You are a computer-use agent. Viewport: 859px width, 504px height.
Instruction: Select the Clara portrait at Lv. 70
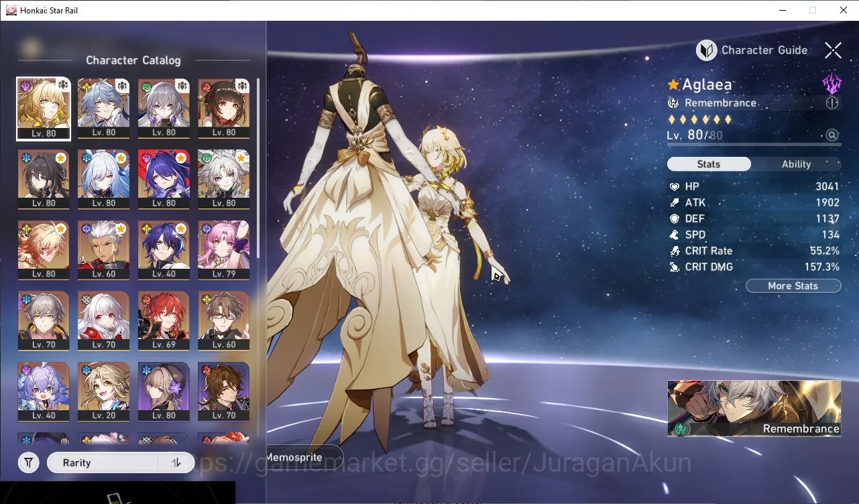[104, 320]
